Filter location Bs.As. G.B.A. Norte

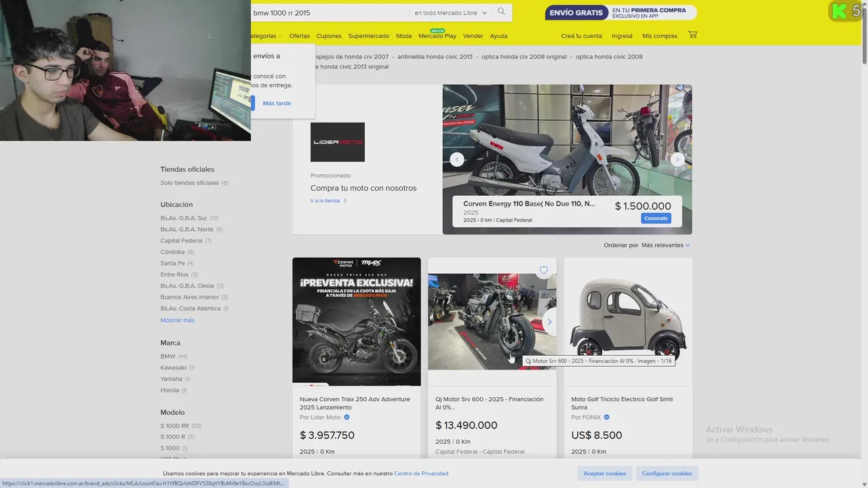[x=191, y=230]
